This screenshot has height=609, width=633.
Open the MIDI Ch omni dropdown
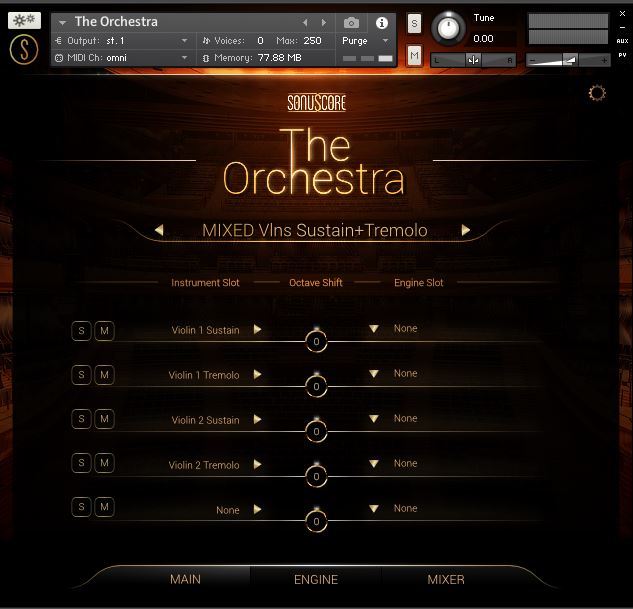(x=184, y=58)
